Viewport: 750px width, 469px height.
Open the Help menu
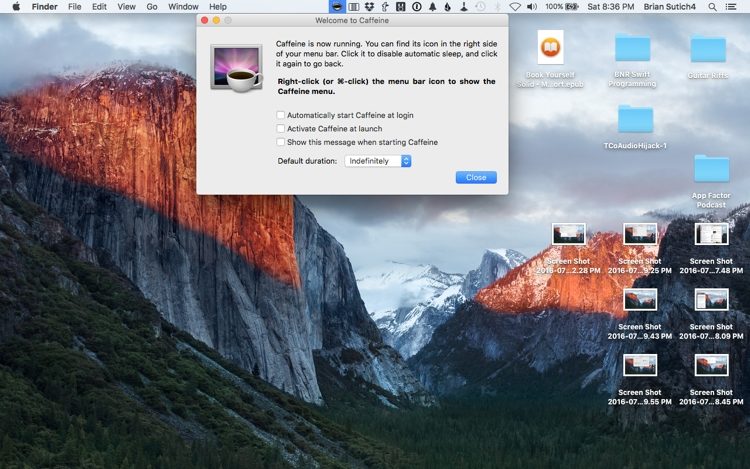[218, 7]
